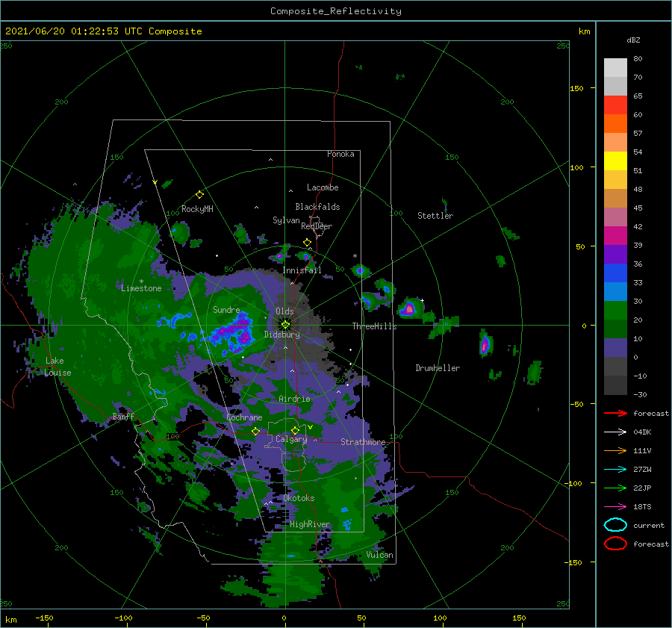
Task: Click the isolated storm cell northeast of Drumheller
Action: (485, 344)
